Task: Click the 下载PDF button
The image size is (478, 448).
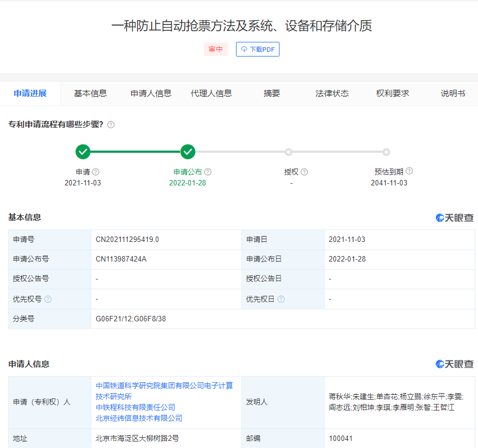Action: (257, 49)
